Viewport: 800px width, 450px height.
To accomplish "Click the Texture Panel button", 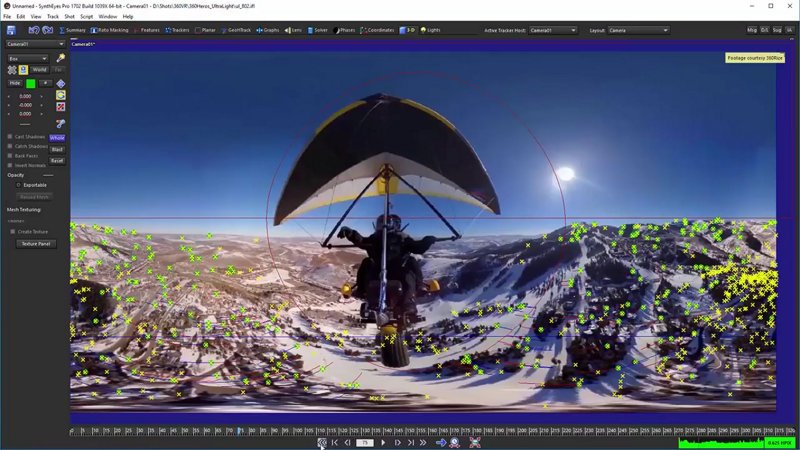I will [36, 243].
